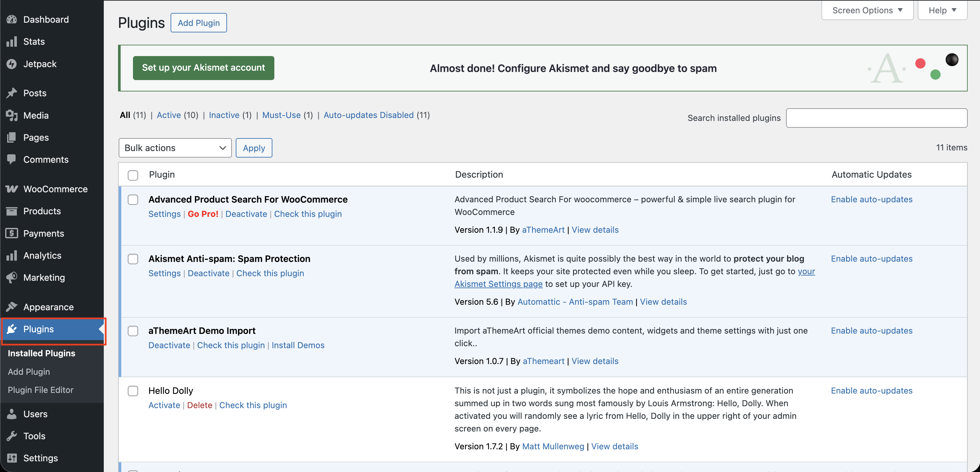Click the Comments speech bubble icon
980x472 pixels.
[12, 159]
